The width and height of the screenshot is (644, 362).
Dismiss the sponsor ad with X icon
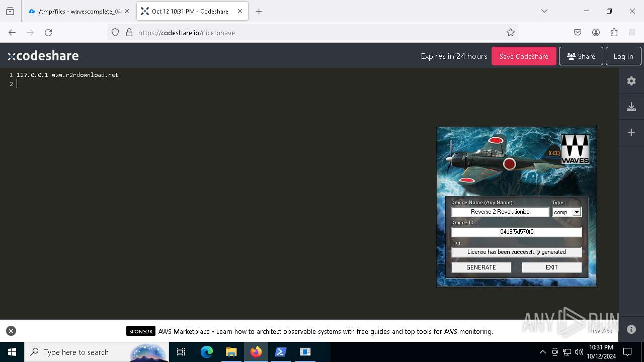[11, 331]
